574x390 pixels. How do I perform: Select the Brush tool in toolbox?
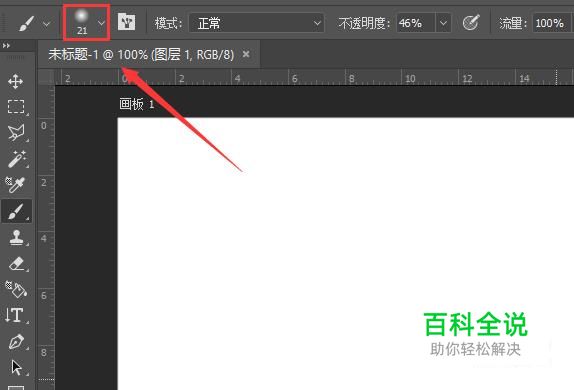pyautogui.click(x=16, y=211)
